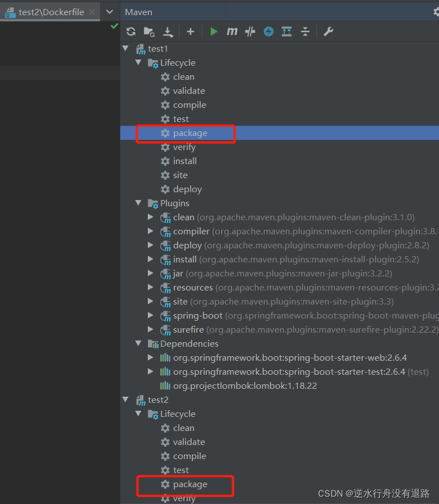The image size is (439, 504).
Task: Collapse the test1 Dependencies folder
Action: point(138,343)
